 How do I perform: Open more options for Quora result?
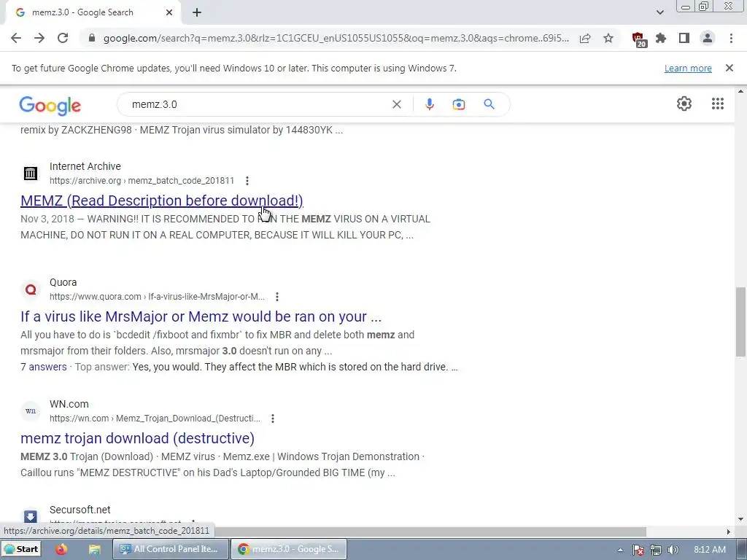coord(276,297)
